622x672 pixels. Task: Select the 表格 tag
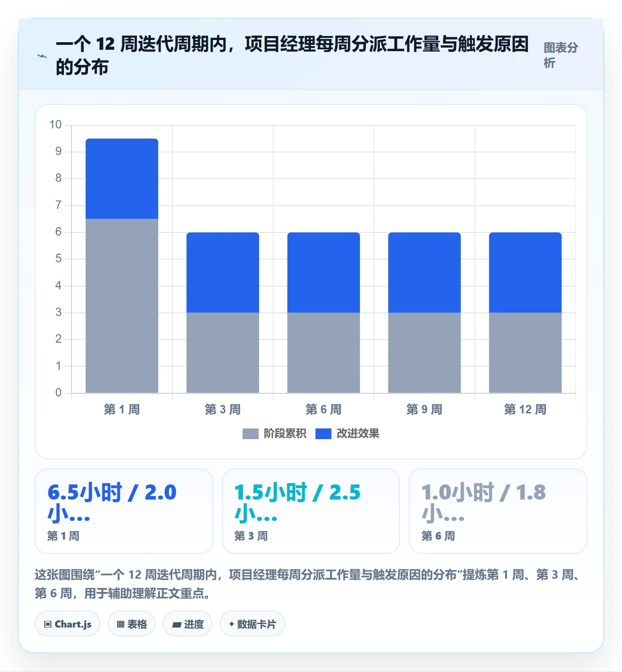coord(132,624)
